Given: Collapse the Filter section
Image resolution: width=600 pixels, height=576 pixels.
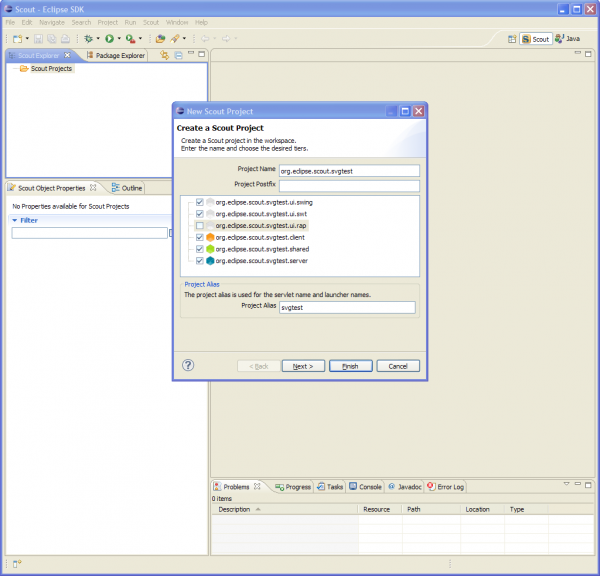Looking at the screenshot, I should 15,220.
